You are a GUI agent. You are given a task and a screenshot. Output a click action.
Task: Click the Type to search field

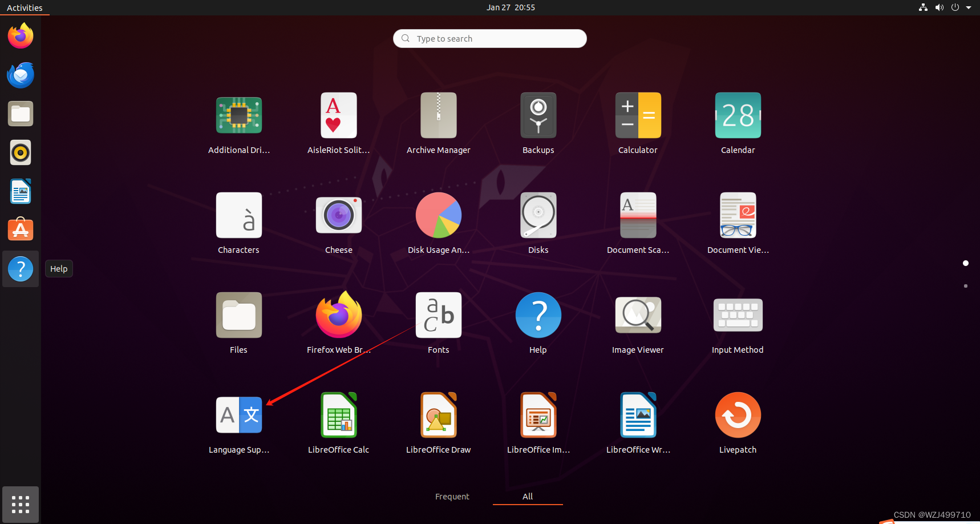pyautogui.click(x=490, y=39)
